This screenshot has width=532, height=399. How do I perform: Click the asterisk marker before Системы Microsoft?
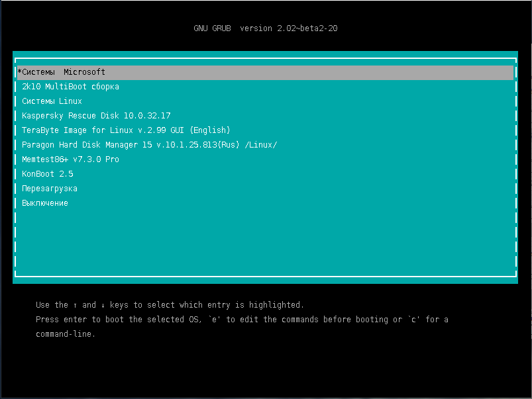click(20, 72)
